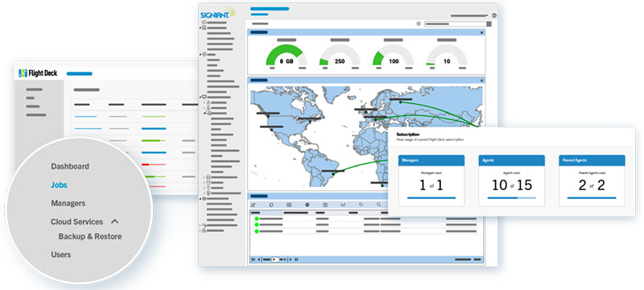Click the tag icon in job toolbar
Viewport: 644px width, 290px height.
tap(361, 205)
